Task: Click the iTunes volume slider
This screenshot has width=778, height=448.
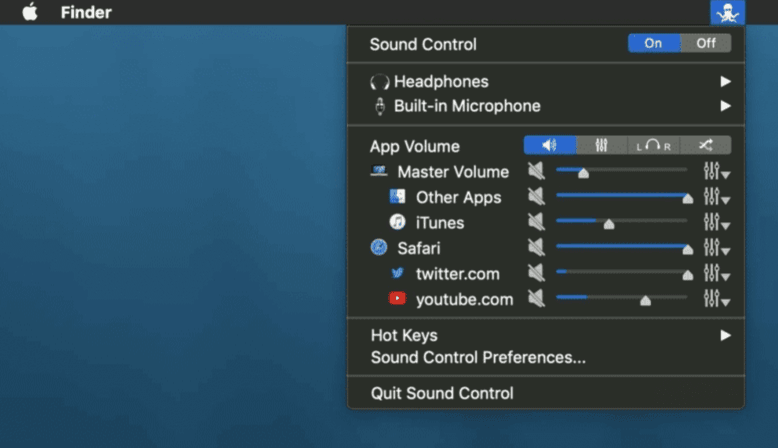Action: [622, 222]
